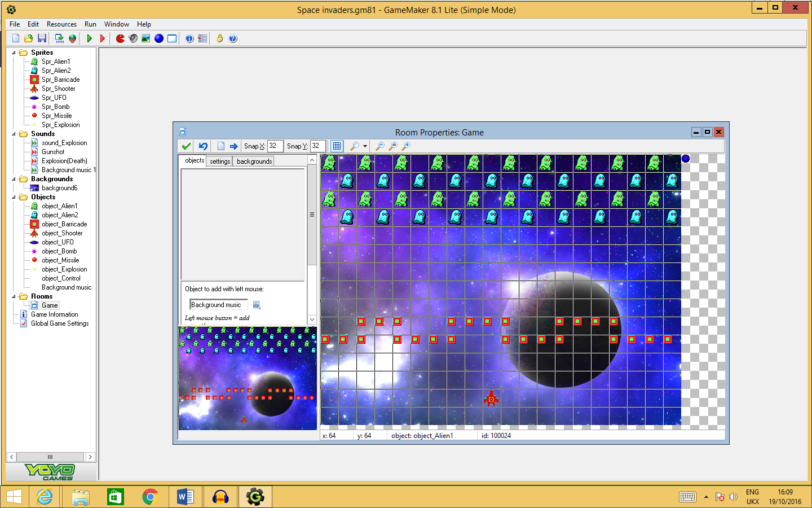
Task: Open the object picker next to Background music
Action: [x=256, y=304]
